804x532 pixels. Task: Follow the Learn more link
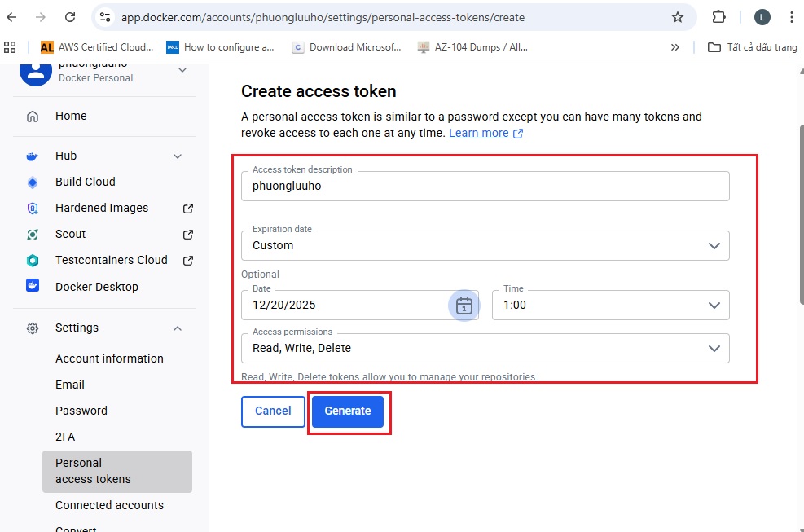[x=479, y=133]
